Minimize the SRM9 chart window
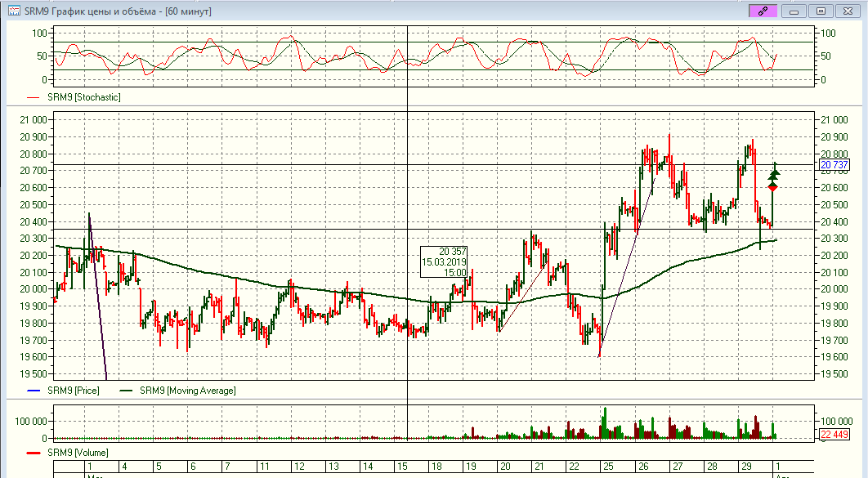The height and width of the screenshot is (478, 868). (794, 11)
